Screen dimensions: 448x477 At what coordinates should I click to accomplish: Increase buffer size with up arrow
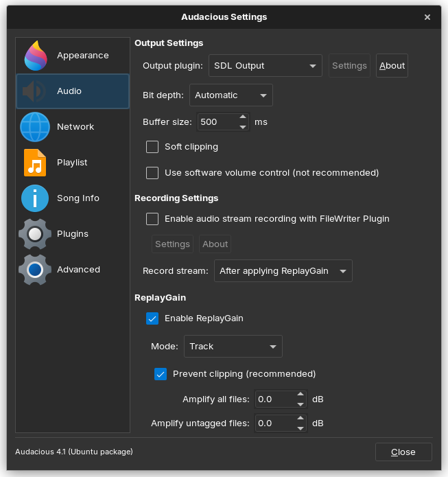point(243,118)
